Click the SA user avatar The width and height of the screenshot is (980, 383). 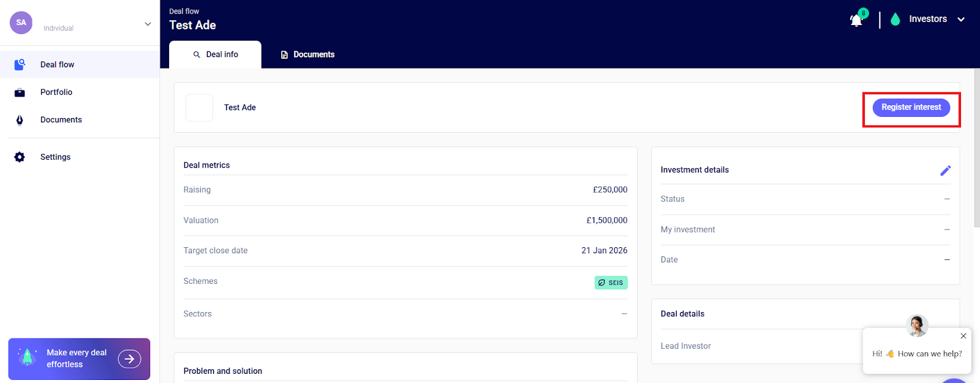21,23
